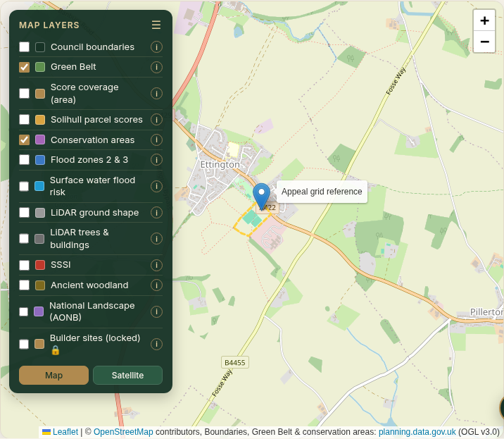The image size is (504, 439).
Task: Enable the LiDAR ground shape layer
Action: coord(24,212)
